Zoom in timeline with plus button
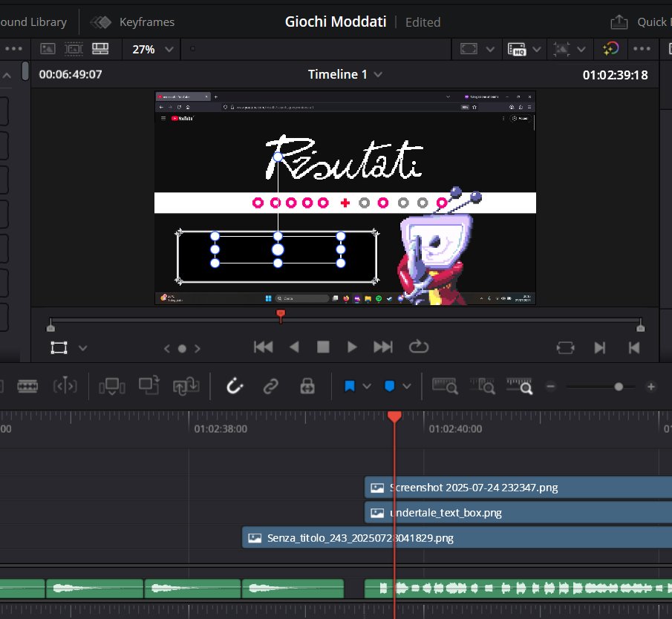The height and width of the screenshot is (619, 672). coord(651,387)
